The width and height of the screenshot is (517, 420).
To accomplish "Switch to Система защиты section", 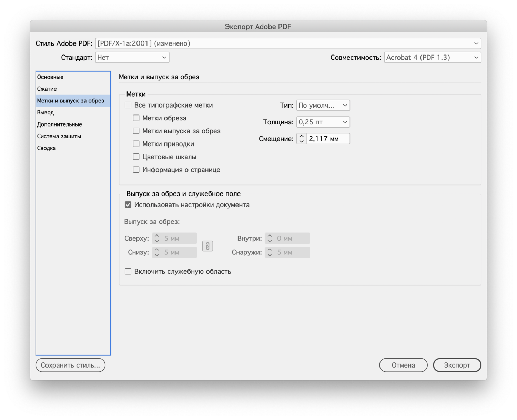I will [x=73, y=136].
